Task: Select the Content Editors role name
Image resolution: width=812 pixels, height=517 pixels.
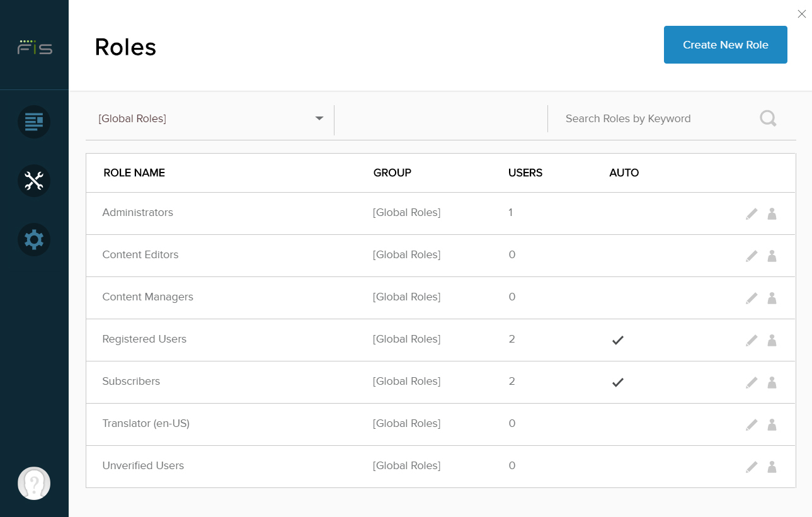Action: [140, 255]
